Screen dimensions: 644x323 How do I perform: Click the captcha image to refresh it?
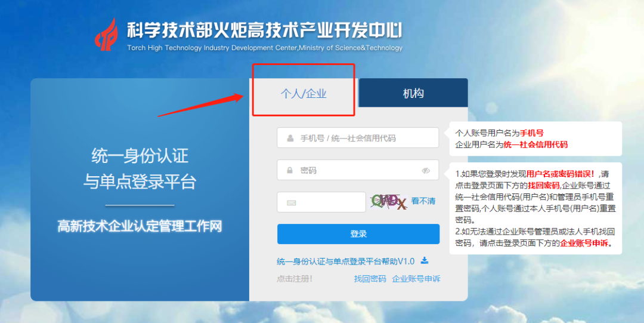(389, 202)
